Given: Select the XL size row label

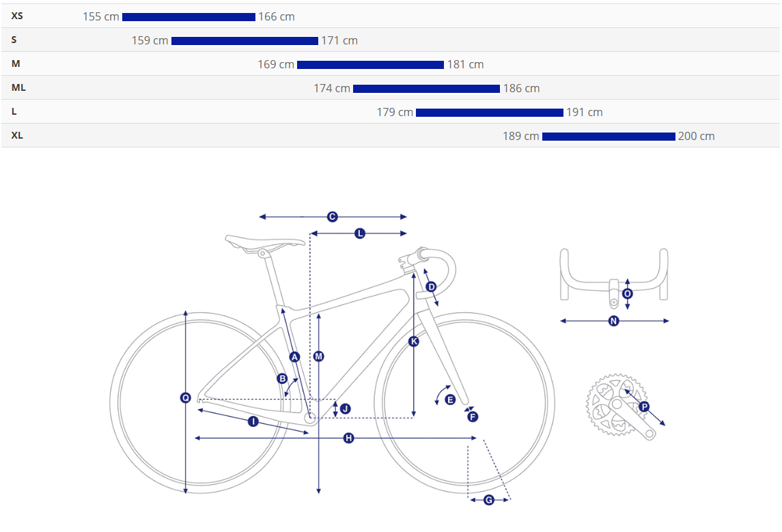Looking at the screenshot, I should tap(17, 136).
